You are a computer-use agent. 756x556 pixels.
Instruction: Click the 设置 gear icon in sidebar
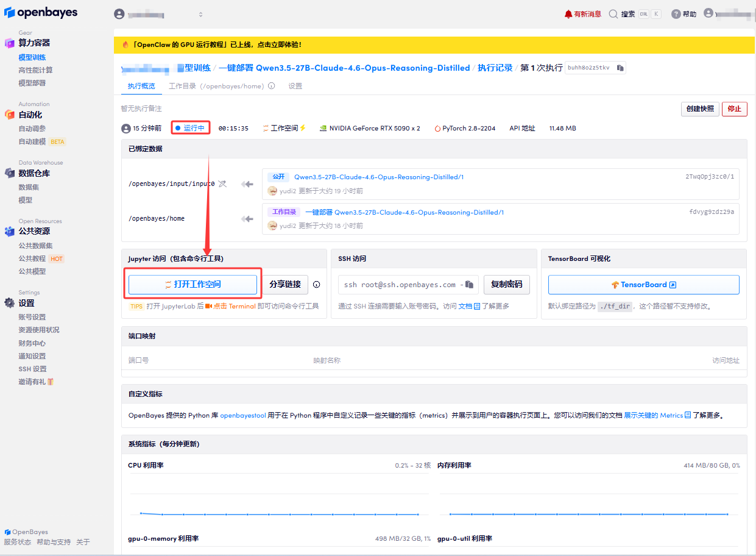(10, 303)
